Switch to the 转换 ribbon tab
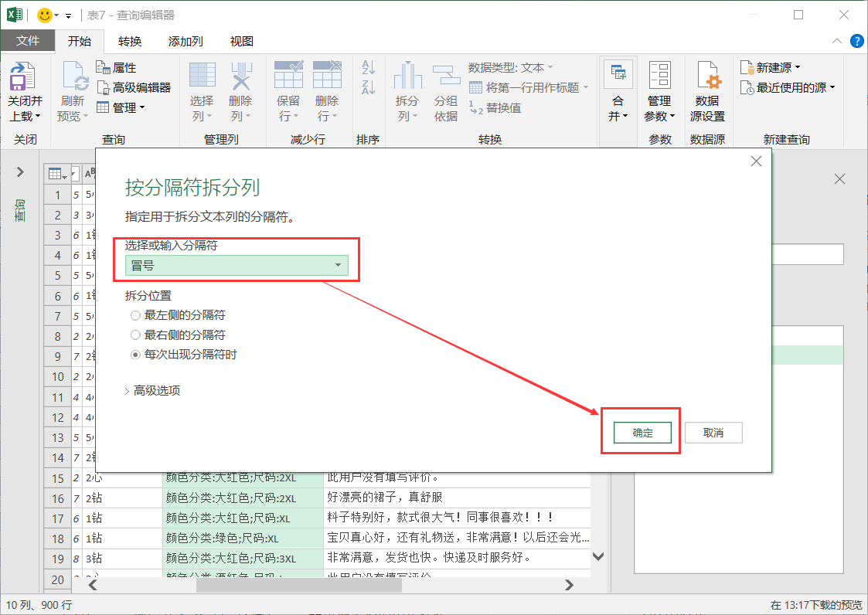Viewport: 868px width, 615px height. (x=130, y=42)
